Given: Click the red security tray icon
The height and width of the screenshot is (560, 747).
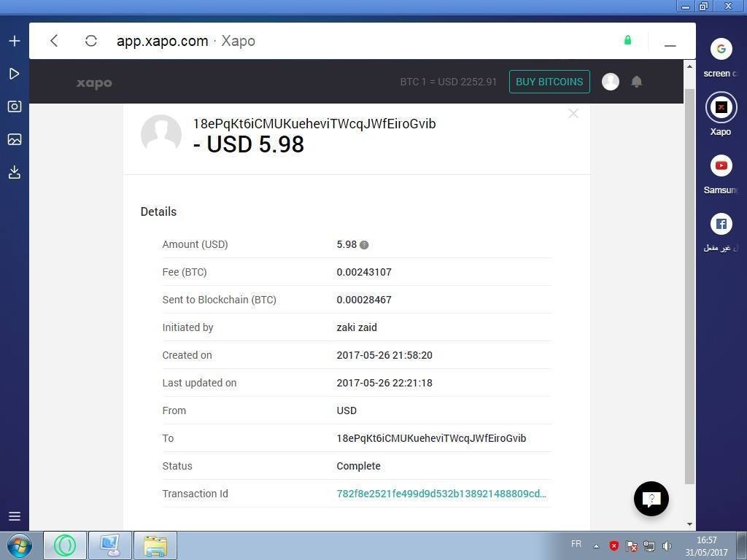Looking at the screenshot, I should pos(614,545).
